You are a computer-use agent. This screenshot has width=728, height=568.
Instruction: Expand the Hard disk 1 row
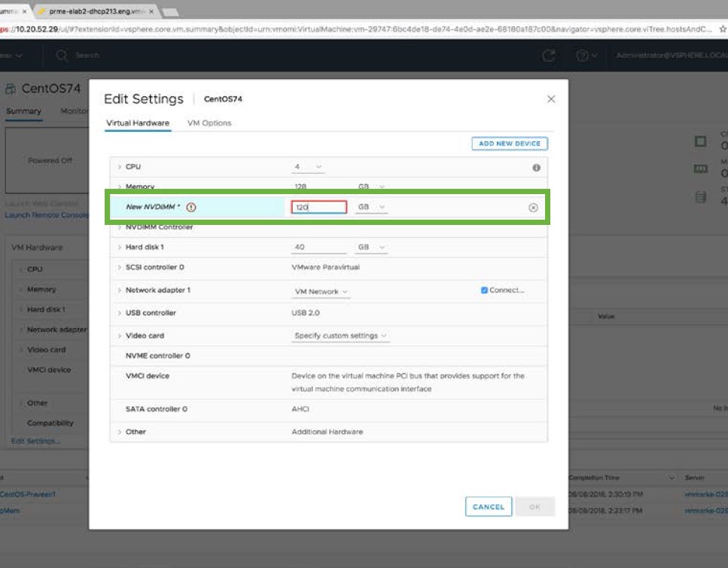(x=119, y=248)
